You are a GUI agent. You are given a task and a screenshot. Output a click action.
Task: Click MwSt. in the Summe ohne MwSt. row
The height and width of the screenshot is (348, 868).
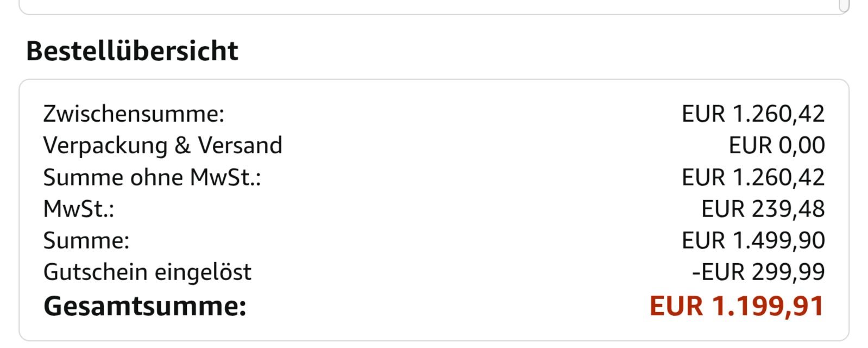coord(225,178)
